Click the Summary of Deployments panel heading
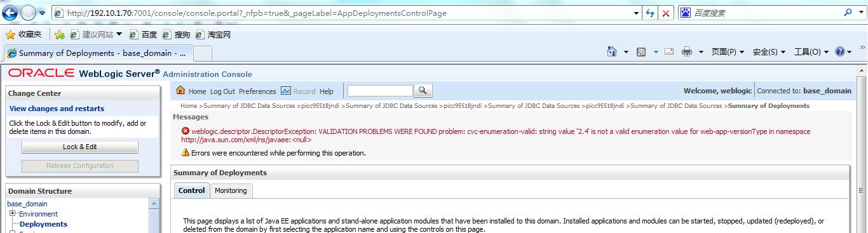This screenshot has height=233, width=868. [220, 173]
